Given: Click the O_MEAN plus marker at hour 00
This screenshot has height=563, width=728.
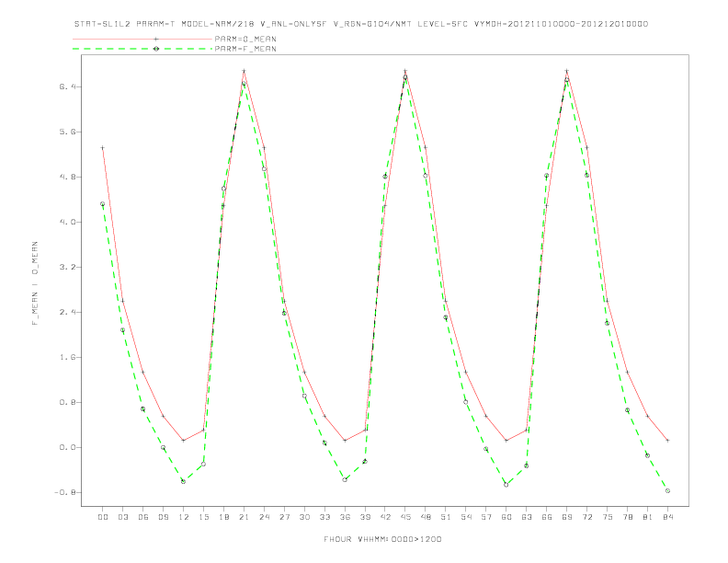Looking at the screenshot, I should pyautogui.click(x=103, y=148).
